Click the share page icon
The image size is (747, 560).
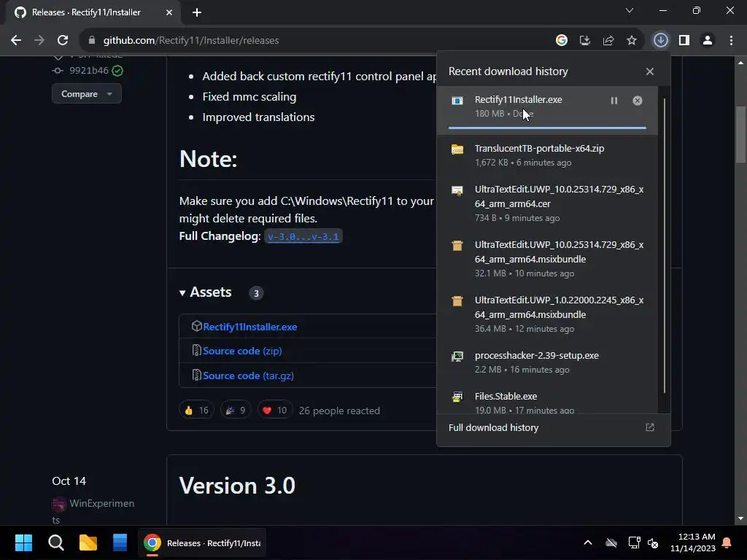click(608, 40)
